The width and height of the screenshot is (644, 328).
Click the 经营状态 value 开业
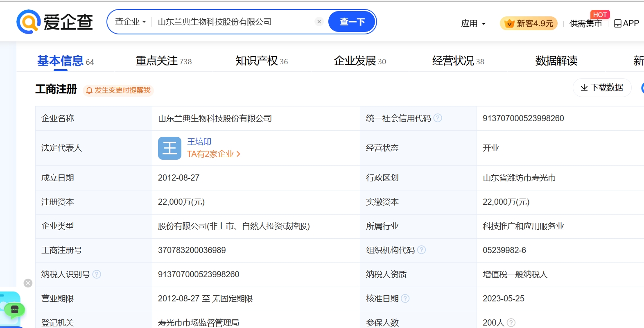coord(491,148)
